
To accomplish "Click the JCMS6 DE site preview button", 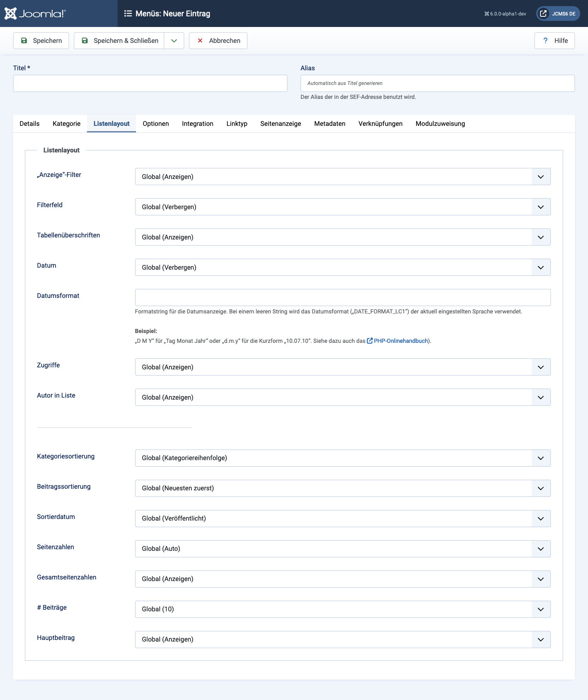I will (x=558, y=13).
